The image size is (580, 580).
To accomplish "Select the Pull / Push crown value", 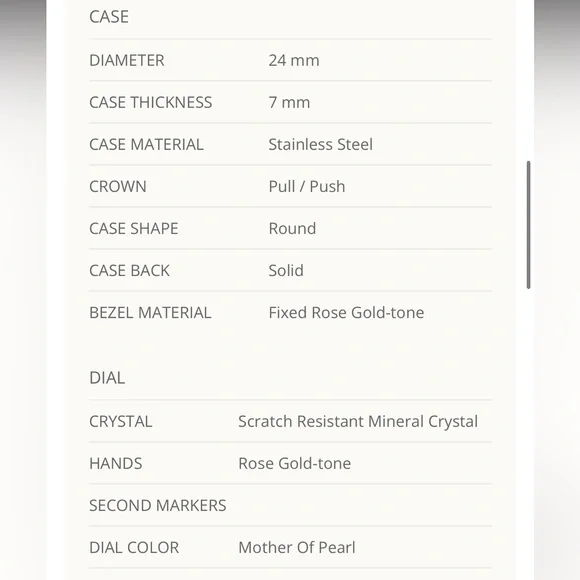I will click(x=307, y=186).
